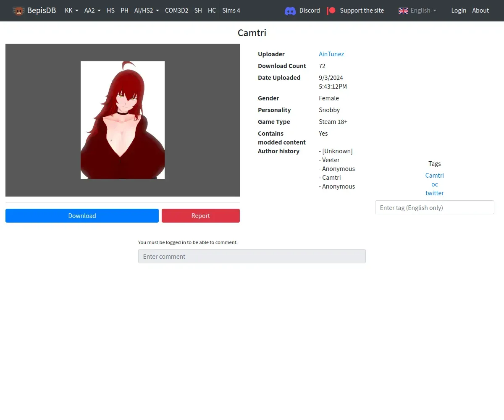
Task: Click the UK flag language icon
Action: 403,10
